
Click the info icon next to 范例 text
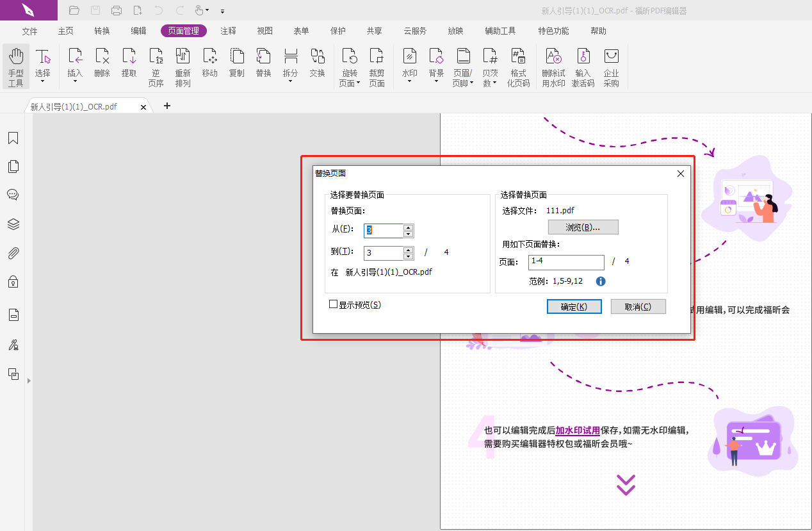click(600, 281)
